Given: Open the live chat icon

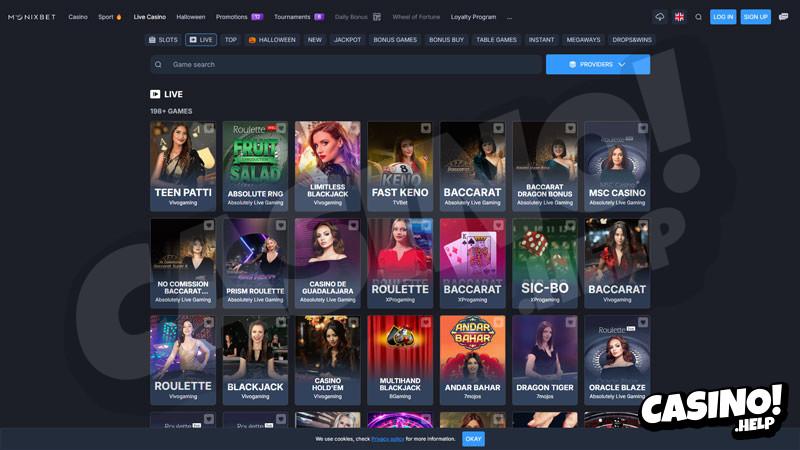Looking at the screenshot, I should click(783, 17).
